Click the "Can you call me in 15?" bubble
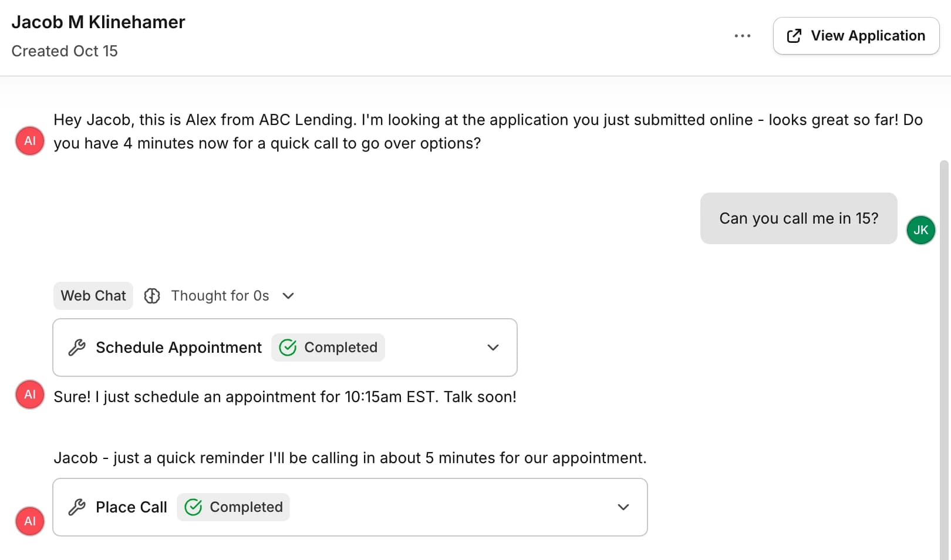This screenshot has width=951, height=560. pyautogui.click(x=798, y=218)
